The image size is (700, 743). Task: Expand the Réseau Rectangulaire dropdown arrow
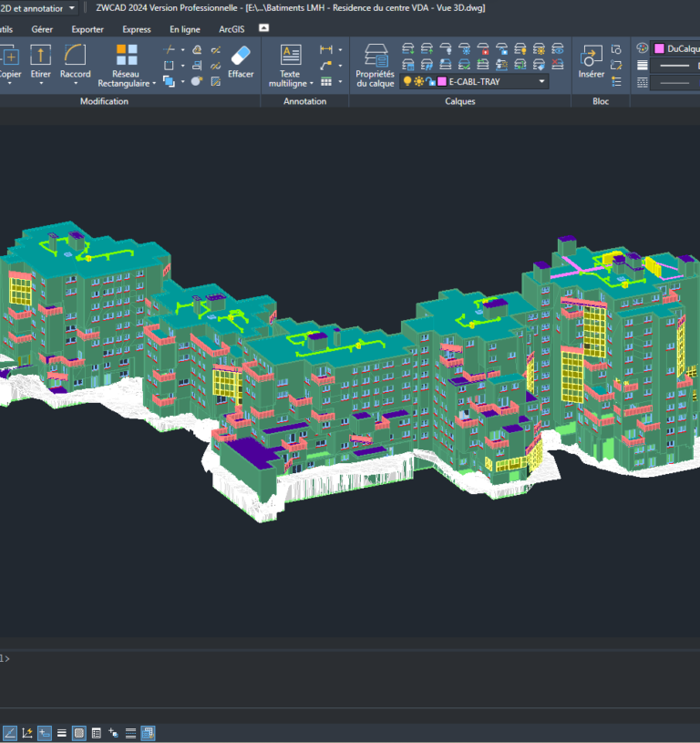click(x=154, y=83)
